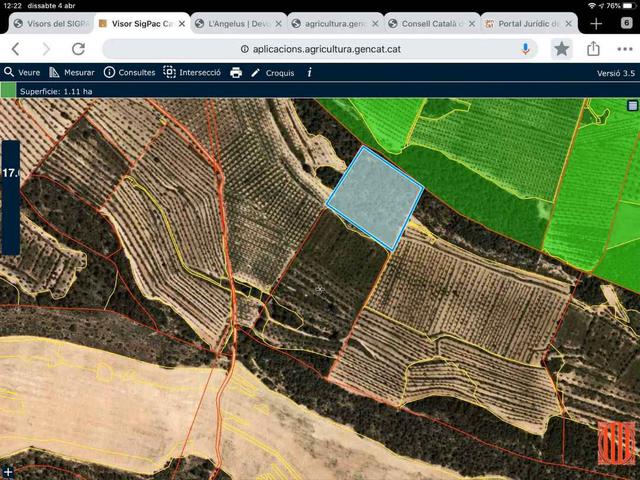Reload the page in the browser

78,48
